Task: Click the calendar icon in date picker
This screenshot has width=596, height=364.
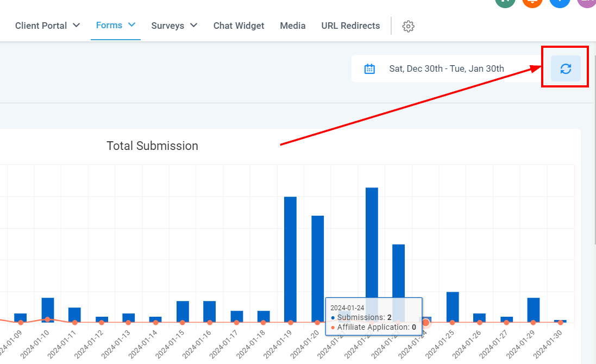Action: tap(369, 69)
